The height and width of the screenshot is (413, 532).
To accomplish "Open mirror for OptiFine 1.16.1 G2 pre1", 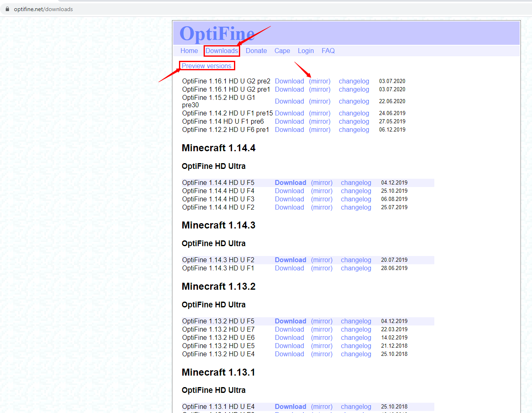I will [320, 89].
